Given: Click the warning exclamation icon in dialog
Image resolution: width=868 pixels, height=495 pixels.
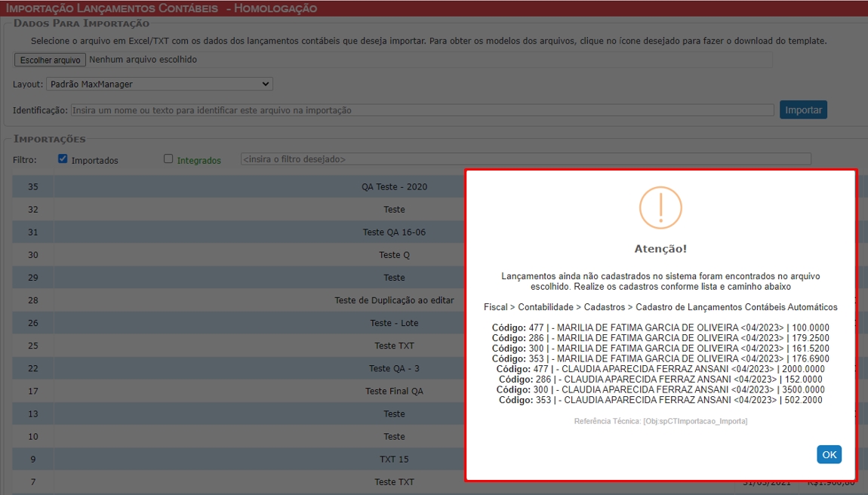Looking at the screenshot, I should [660, 208].
